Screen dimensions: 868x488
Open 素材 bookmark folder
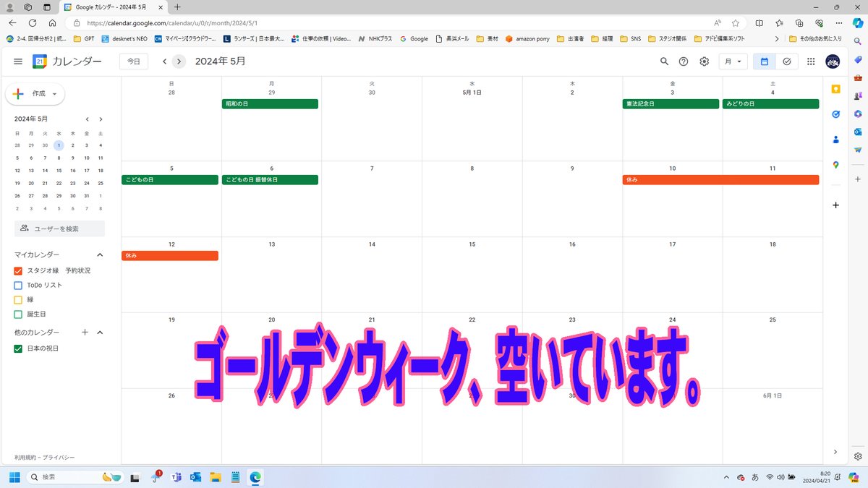point(488,39)
